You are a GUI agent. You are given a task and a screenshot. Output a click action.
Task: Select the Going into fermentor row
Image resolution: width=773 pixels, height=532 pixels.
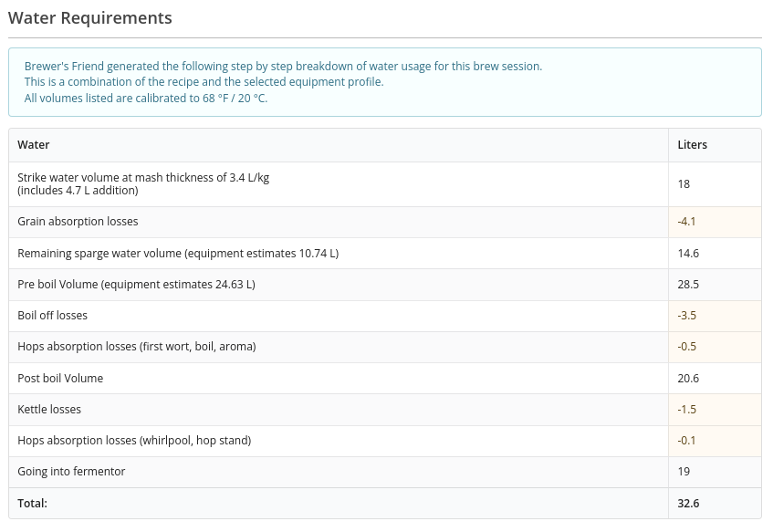point(385,472)
